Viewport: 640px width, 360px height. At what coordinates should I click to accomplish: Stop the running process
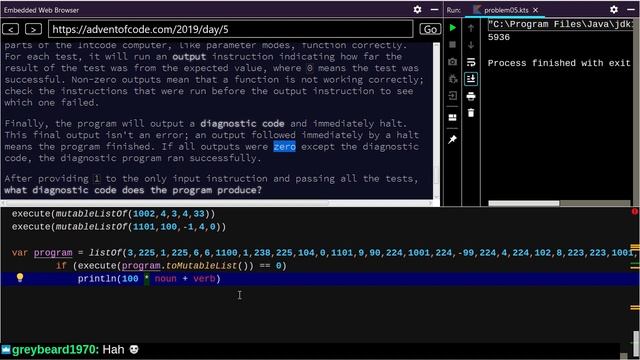coord(452,44)
